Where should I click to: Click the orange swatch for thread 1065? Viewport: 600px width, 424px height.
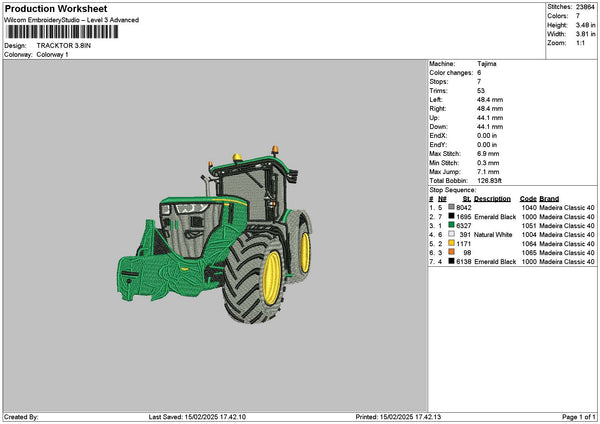point(452,252)
